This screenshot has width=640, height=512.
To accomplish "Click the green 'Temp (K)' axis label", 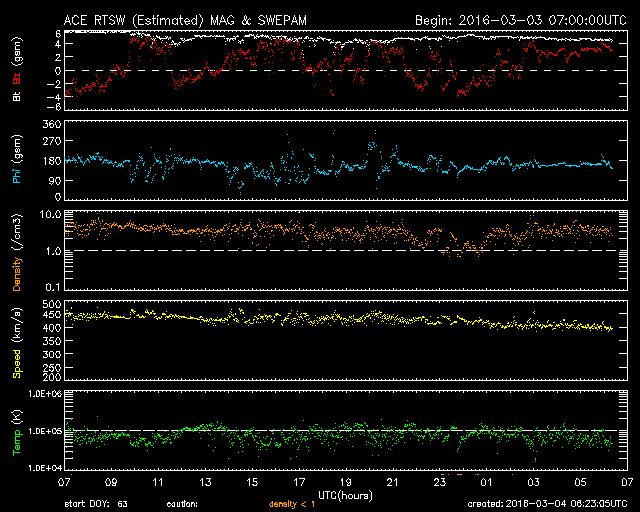I will pyautogui.click(x=17, y=433).
